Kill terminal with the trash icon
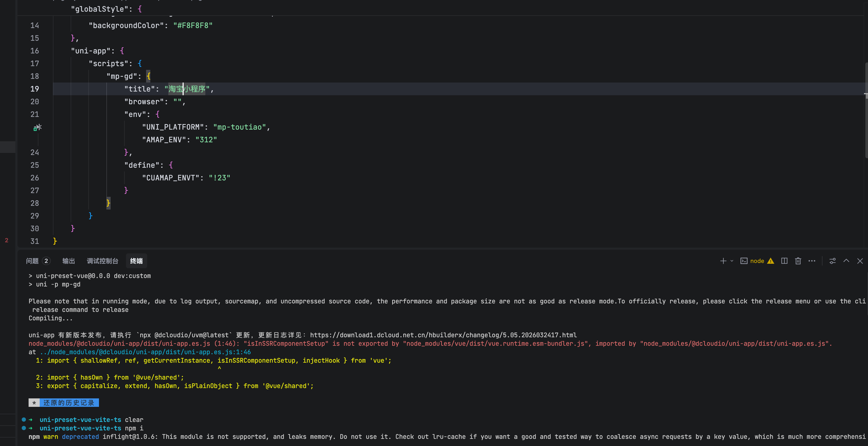This screenshot has height=446, width=868. click(798, 261)
